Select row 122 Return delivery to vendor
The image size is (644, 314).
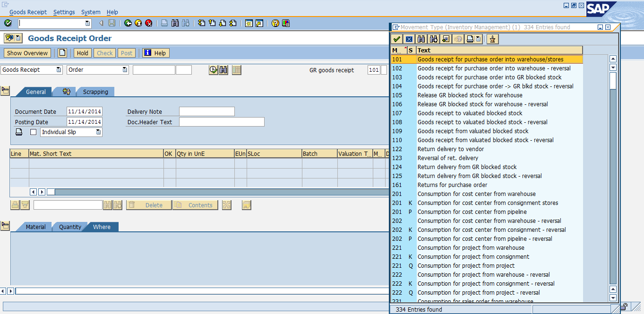click(x=487, y=149)
